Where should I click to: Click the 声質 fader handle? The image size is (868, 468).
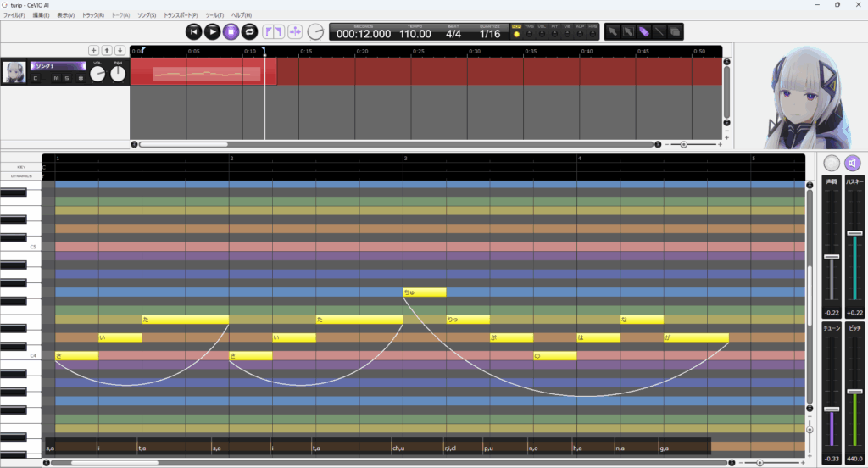(832, 257)
